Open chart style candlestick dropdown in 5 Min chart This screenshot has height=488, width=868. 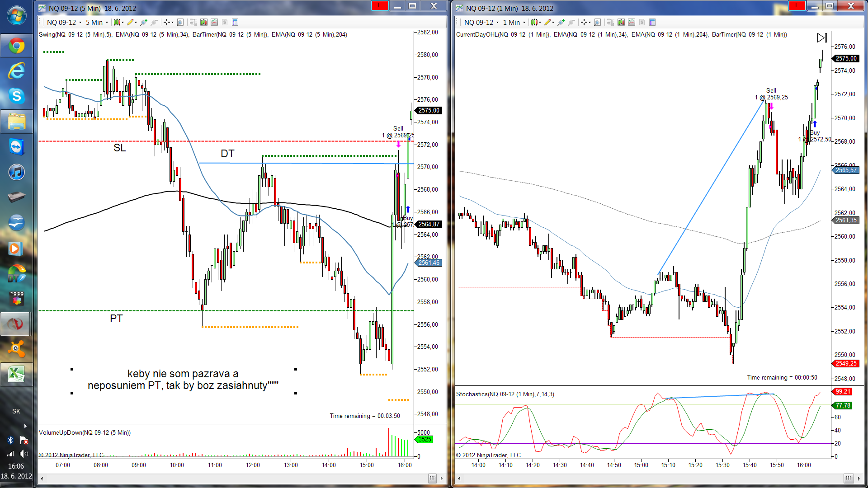click(x=118, y=22)
